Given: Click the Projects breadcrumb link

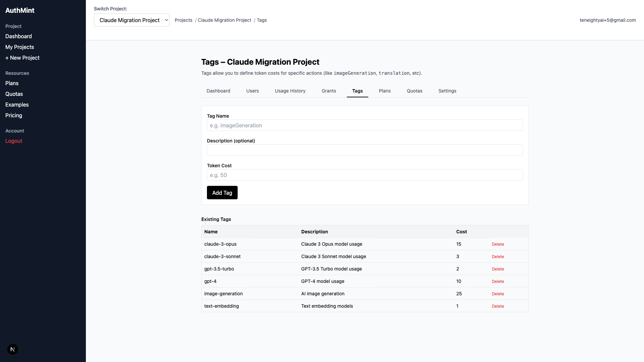Looking at the screenshot, I should (183, 20).
